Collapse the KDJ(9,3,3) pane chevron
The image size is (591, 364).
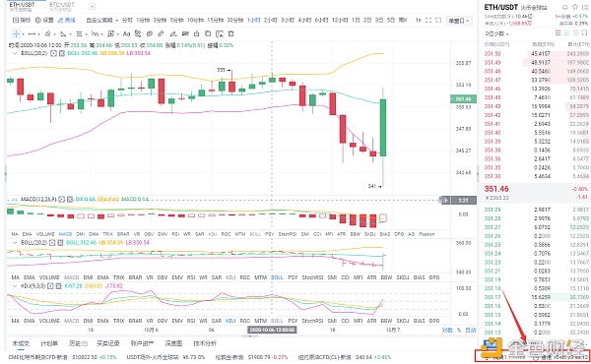tap(15, 286)
